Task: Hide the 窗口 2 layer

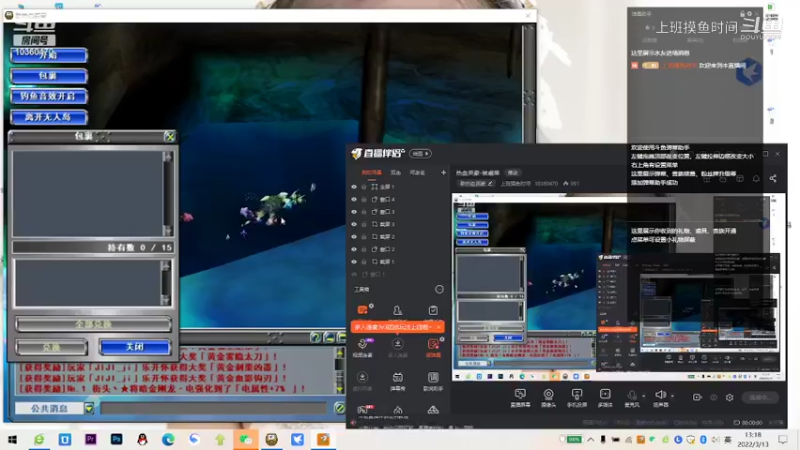Action: (x=354, y=249)
